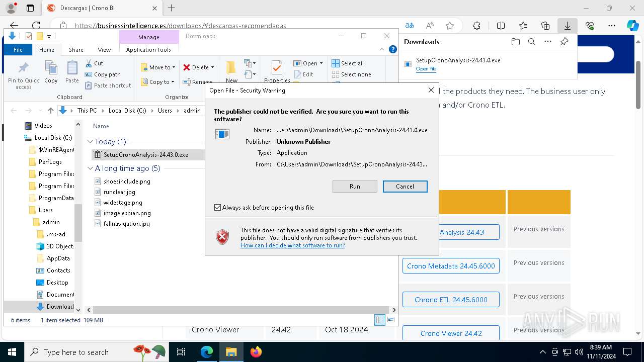Open the File tab in Explorer
This screenshot has width=644, height=362.
(18, 50)
